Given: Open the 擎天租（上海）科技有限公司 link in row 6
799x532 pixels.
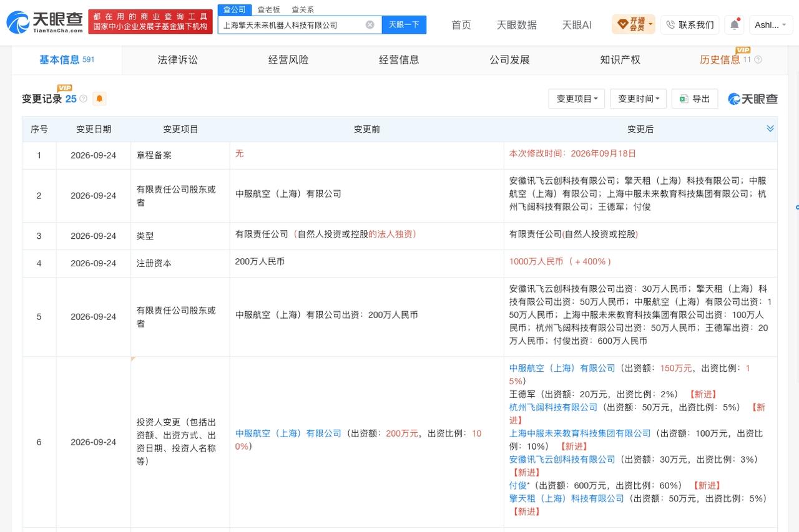Looking at the screenshot, I should coord(567,499).
